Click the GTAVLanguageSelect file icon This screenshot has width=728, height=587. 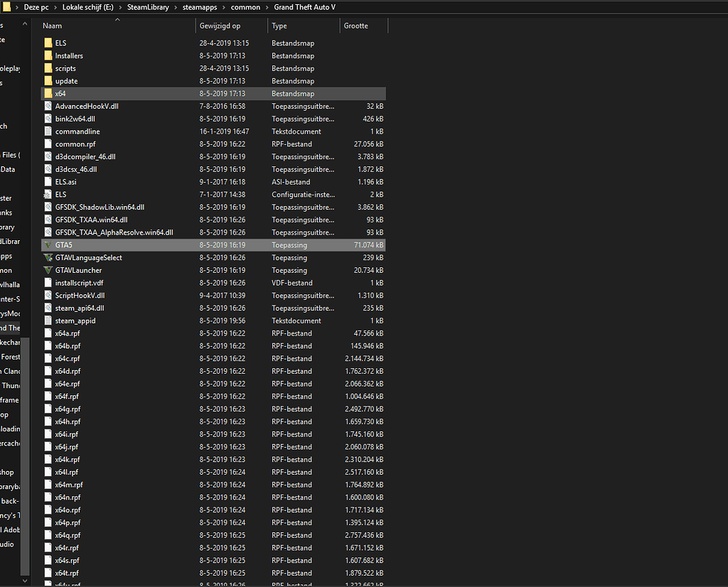(48, 257)
